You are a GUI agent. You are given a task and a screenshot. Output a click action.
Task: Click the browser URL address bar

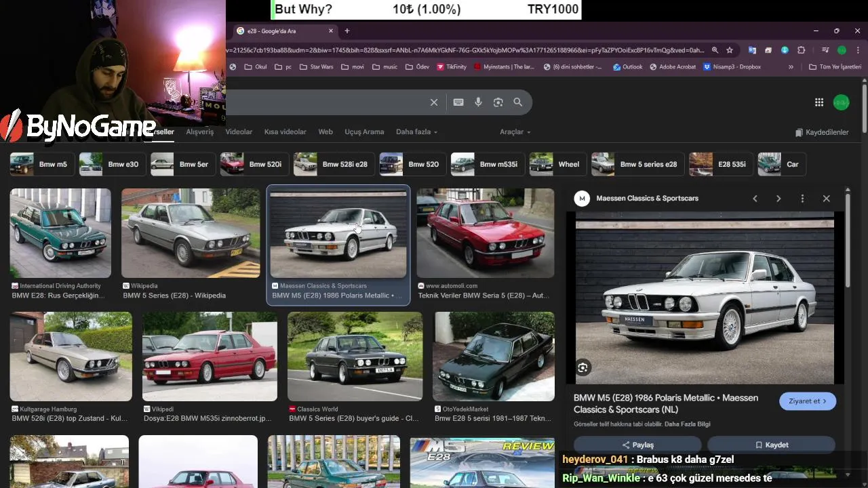coord(465,50)
